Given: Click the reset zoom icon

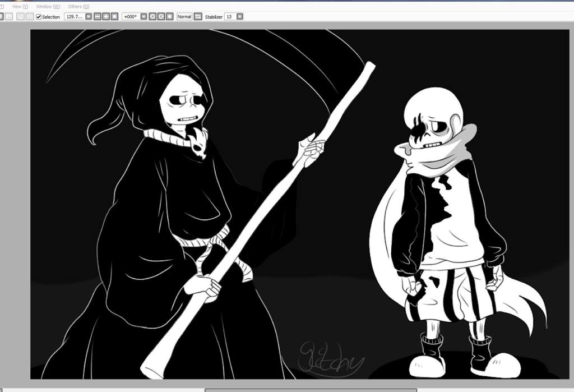Looking at the screenshot, I should point(114,16).
